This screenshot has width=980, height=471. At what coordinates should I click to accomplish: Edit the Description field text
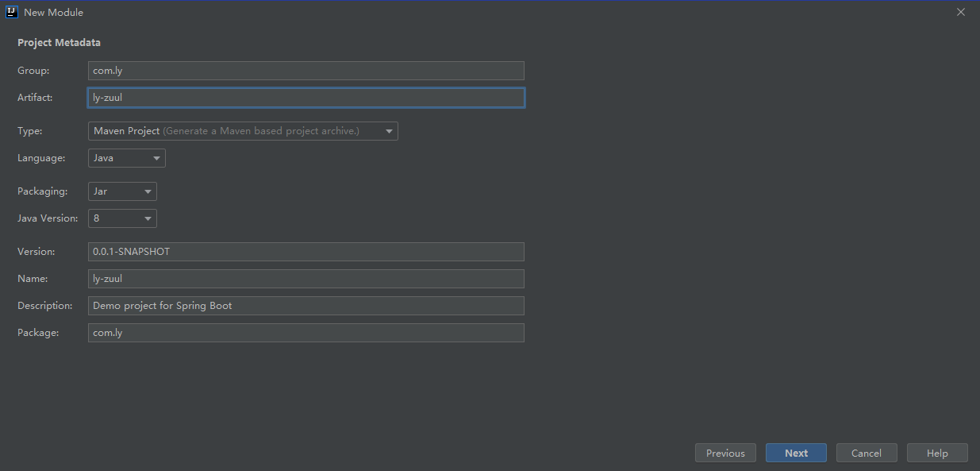pyautogui.click(x=306, y=306)
